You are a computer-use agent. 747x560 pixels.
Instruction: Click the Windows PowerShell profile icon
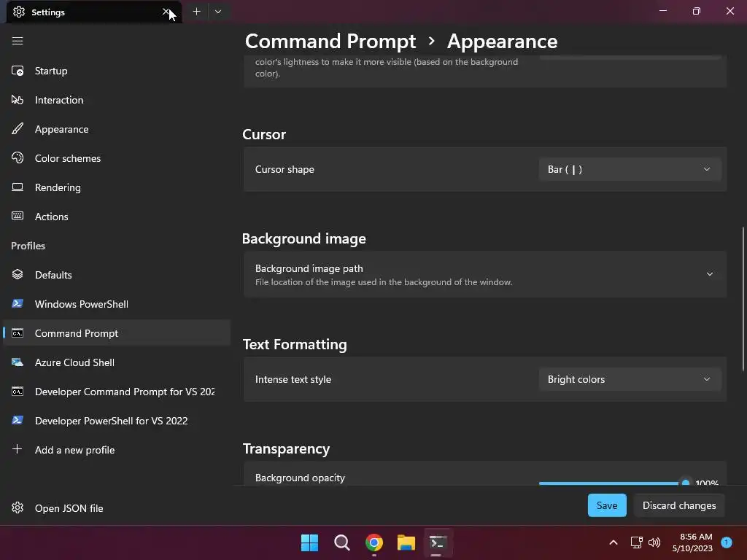(x=18, y=304)
